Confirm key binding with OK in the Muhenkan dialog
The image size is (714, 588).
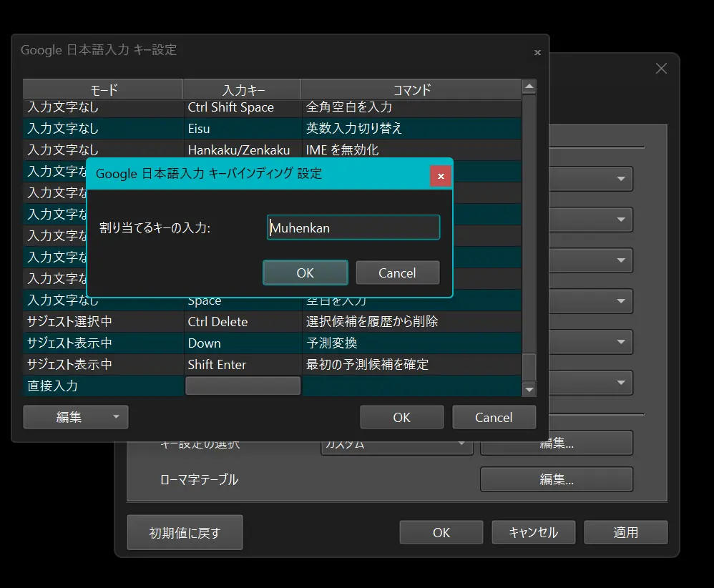[x=305, y=273]
